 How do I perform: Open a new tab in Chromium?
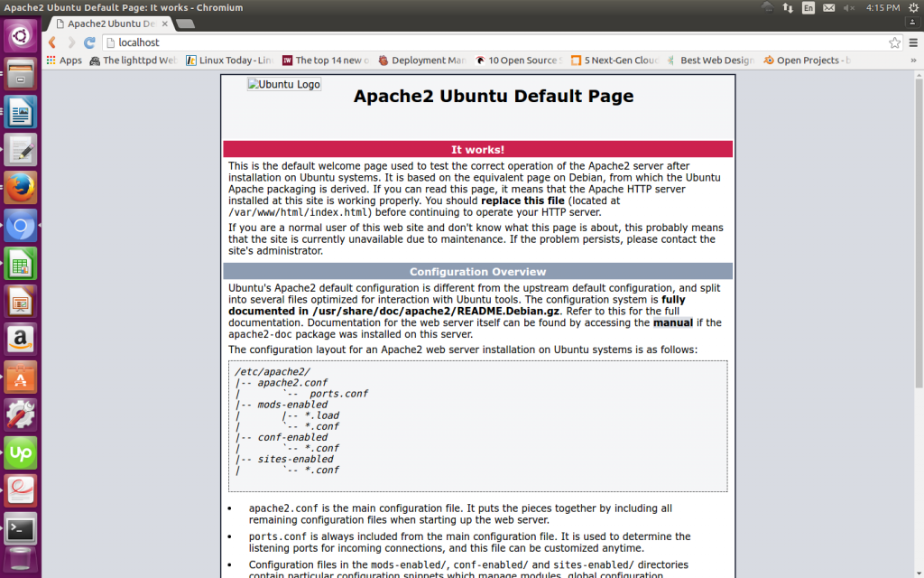(x=186, y=23)
